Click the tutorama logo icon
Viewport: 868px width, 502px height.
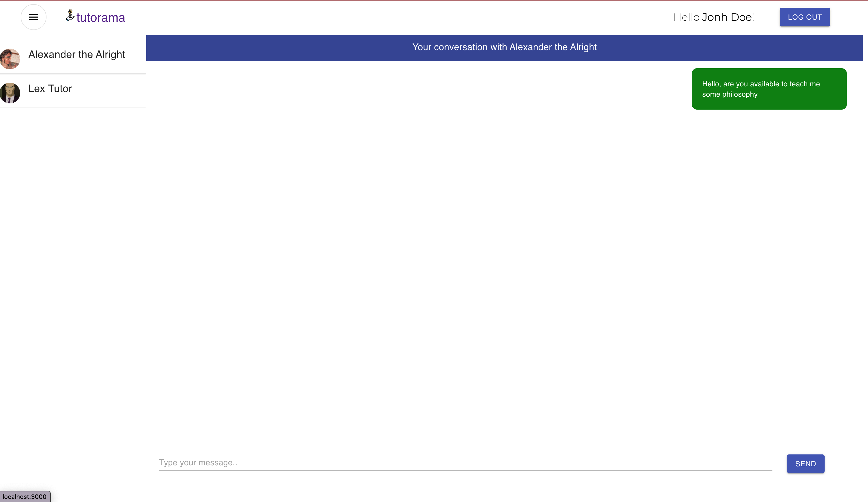click(x=70, y=16)
